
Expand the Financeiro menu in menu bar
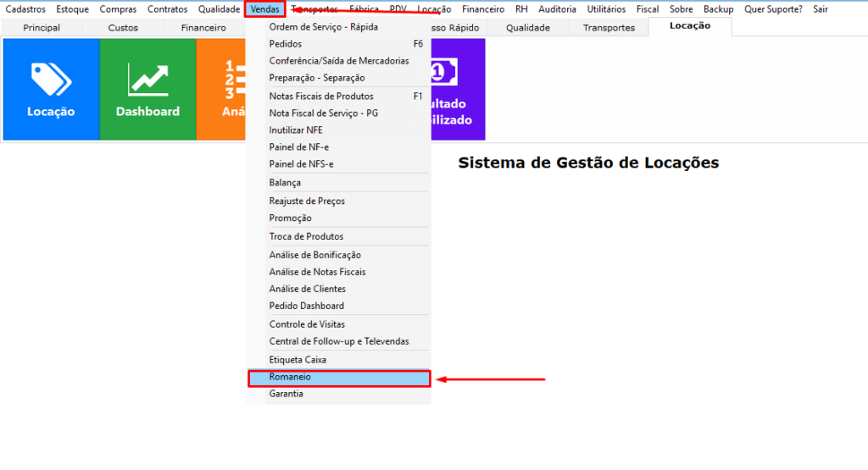pyautogui.click(x=483, y=9)
